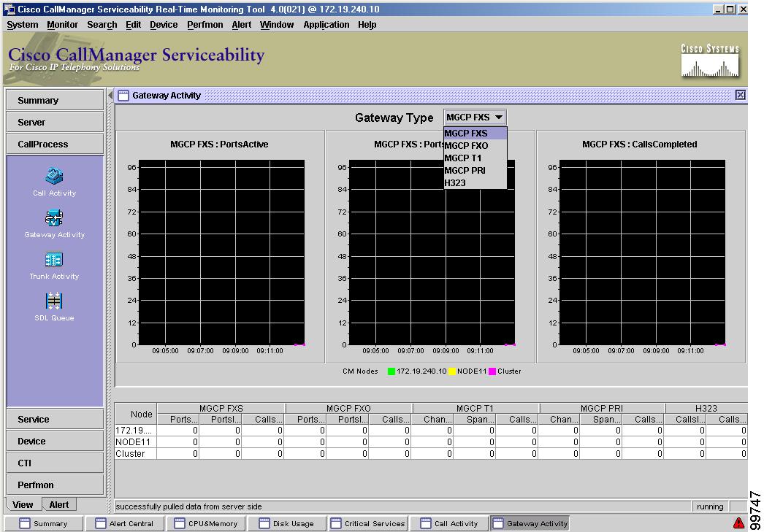Switch to Alert Central bottom tab

pyautogui.click(x=125, y=524)
